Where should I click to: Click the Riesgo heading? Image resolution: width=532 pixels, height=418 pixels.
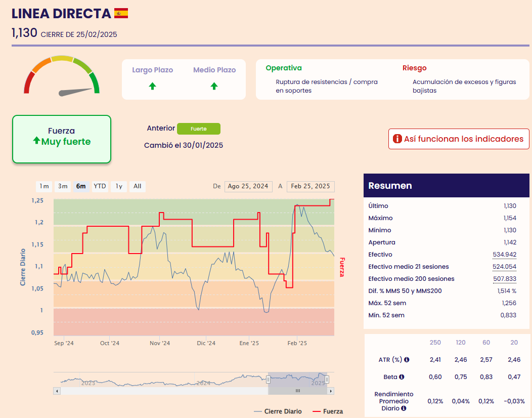coord(414,68)
